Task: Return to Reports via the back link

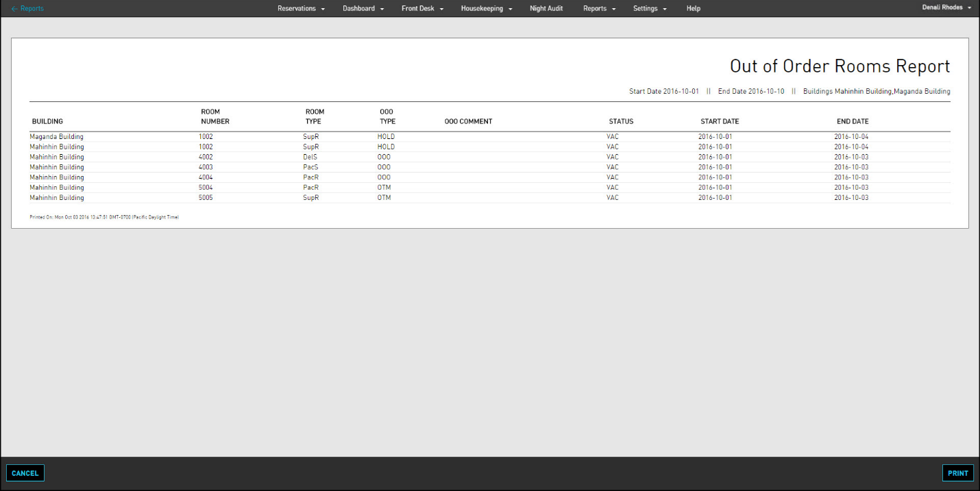Action: pyautogui.click(x=32, y=8)
